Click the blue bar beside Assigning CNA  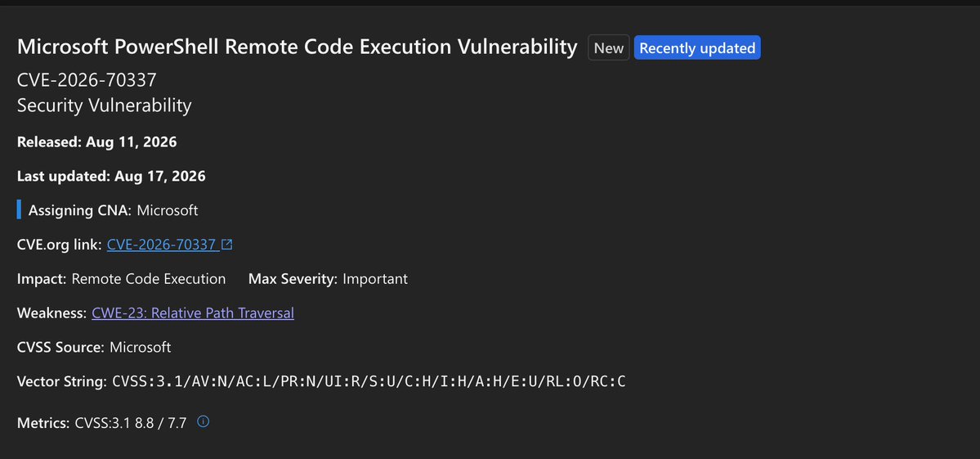click(19, 209)
